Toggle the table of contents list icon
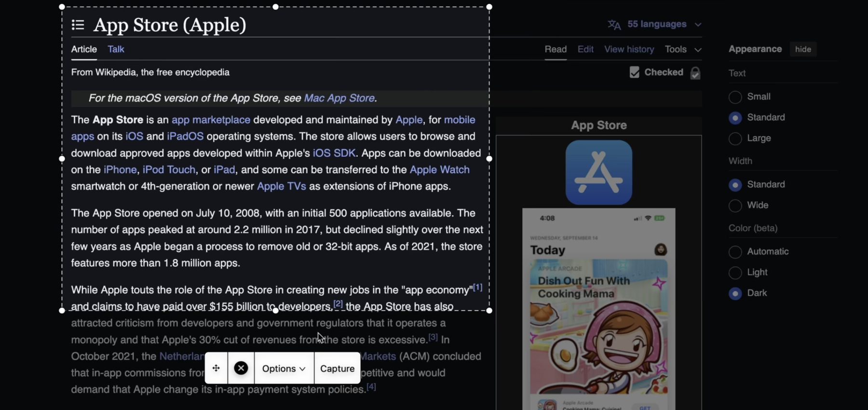Viewport: 868px width, 410px height. click(78, 25)
